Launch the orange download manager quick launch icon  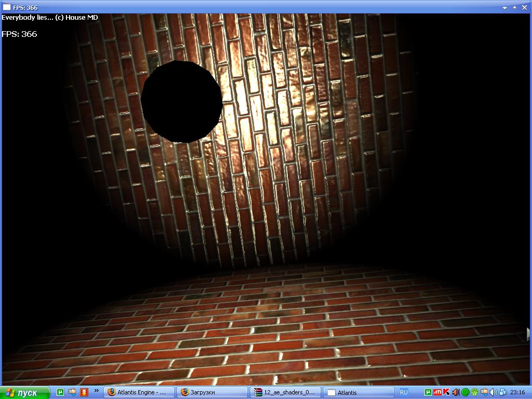(x=84, y=392)
